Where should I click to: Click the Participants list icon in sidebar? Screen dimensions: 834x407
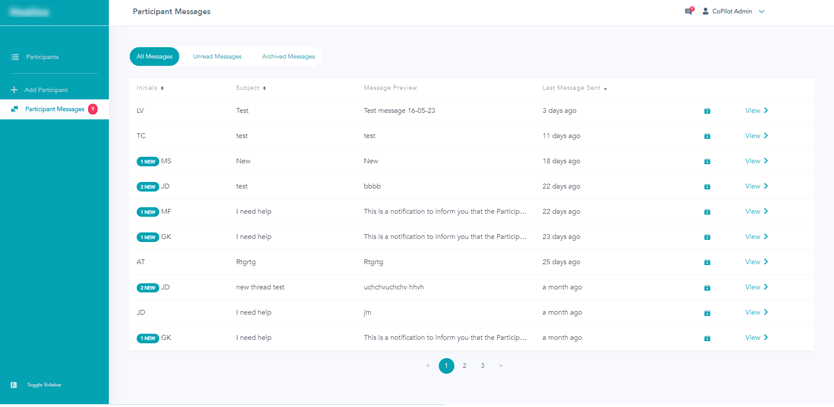click(x=15, y=57)
